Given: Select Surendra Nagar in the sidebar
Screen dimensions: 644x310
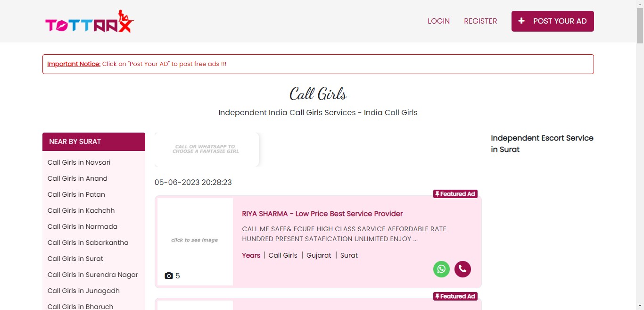Looking at the screenshot, I should pyautogui.click(x=93, y=275).
